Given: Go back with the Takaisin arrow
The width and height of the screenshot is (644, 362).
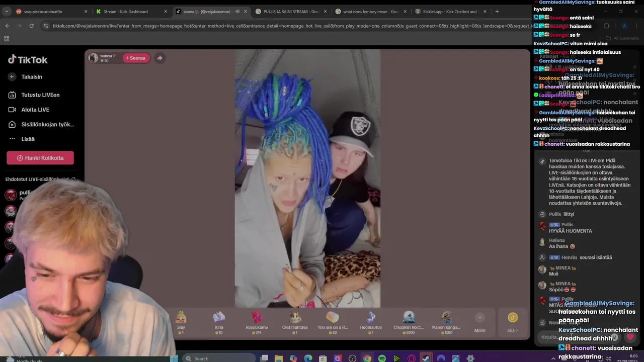Looking at the screenshot, I should click(12, 77).
